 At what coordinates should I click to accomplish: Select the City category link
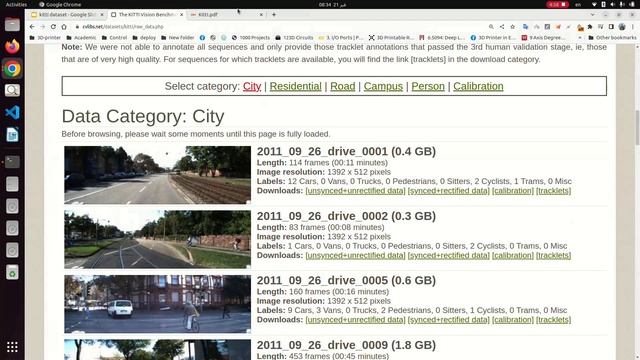252,86
